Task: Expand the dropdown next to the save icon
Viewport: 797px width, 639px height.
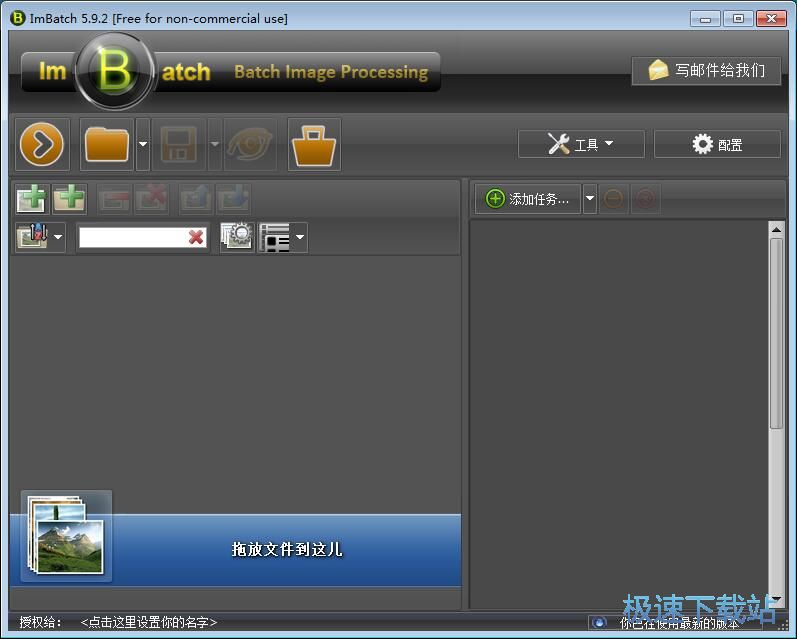Action: click(x=215, y=144)
